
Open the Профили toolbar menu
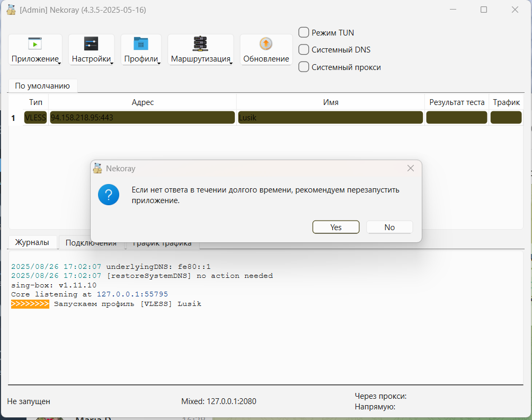coord(141,49)
